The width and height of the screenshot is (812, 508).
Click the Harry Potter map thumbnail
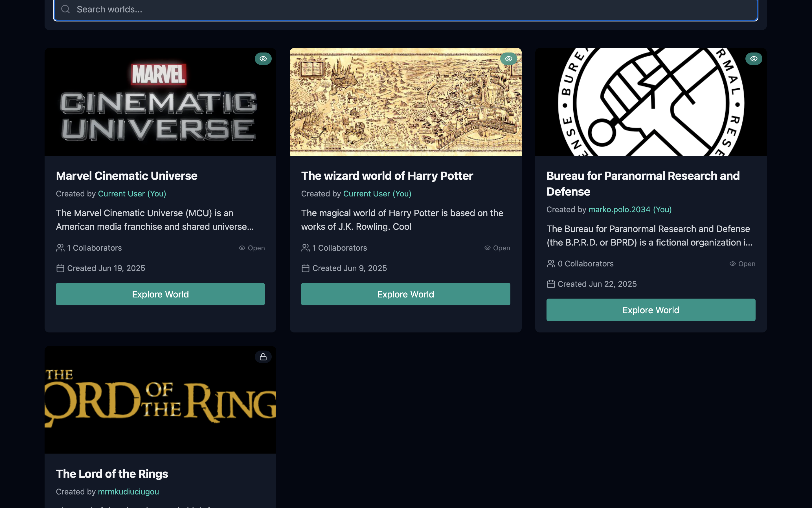pyautogui.click(x=405, y=102)
